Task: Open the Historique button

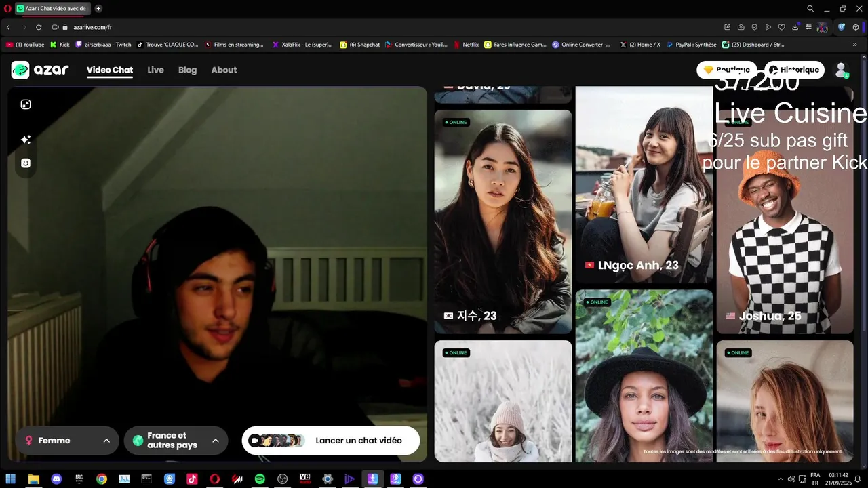Action: pos(795,70)
